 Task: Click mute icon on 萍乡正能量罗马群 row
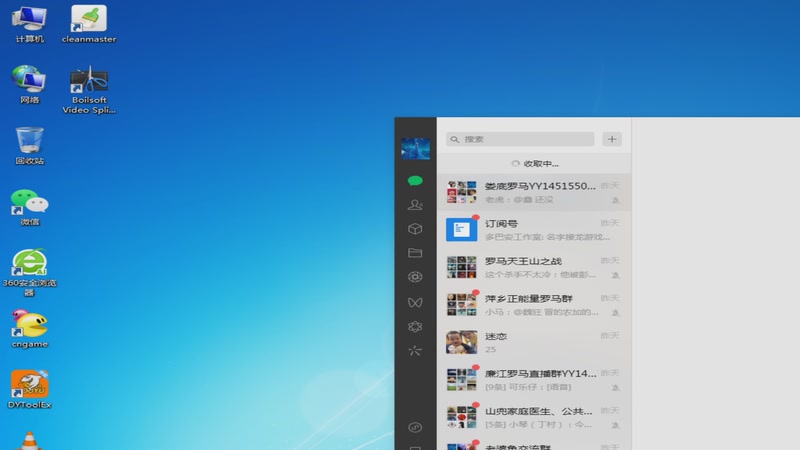pyautogui.click(x=616, y=312)
